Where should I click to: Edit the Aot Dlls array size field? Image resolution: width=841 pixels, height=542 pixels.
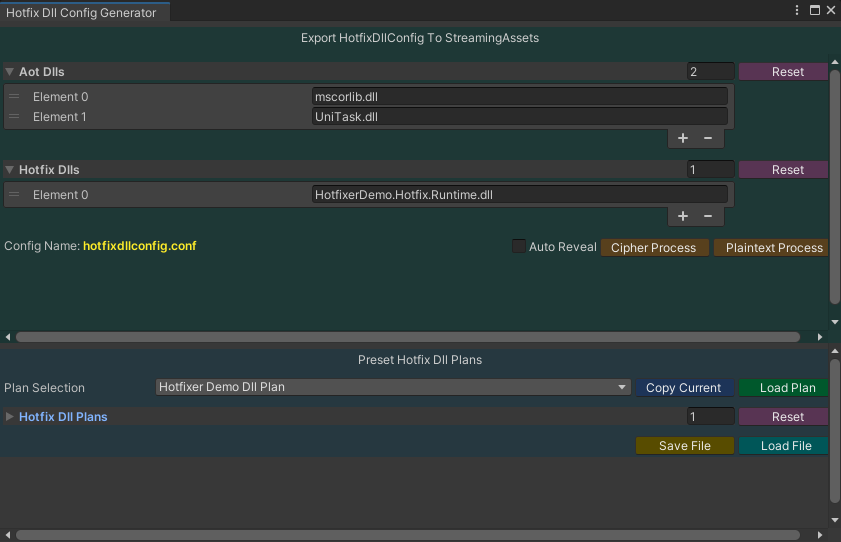point(710,72)
